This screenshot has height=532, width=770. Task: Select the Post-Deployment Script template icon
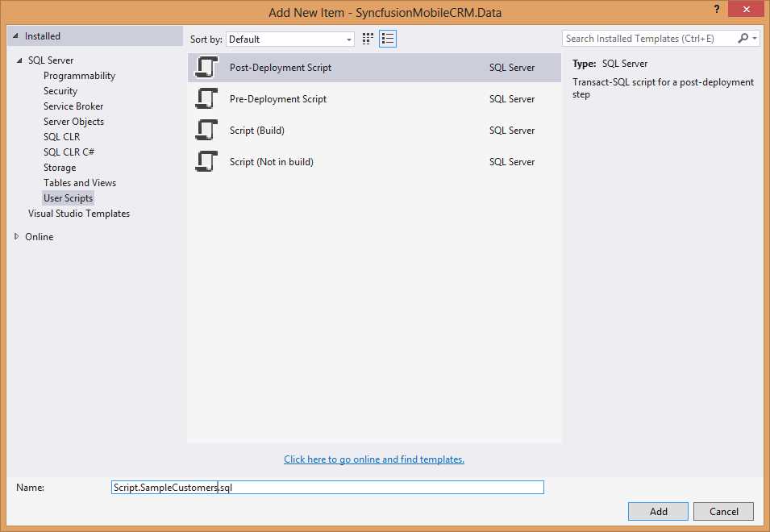[206, 67]
